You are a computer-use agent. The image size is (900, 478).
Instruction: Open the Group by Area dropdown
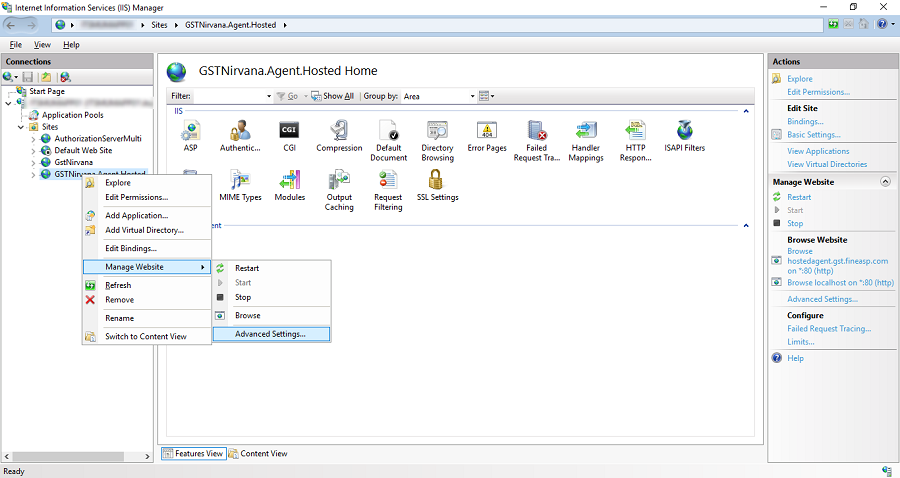point(472,96)
